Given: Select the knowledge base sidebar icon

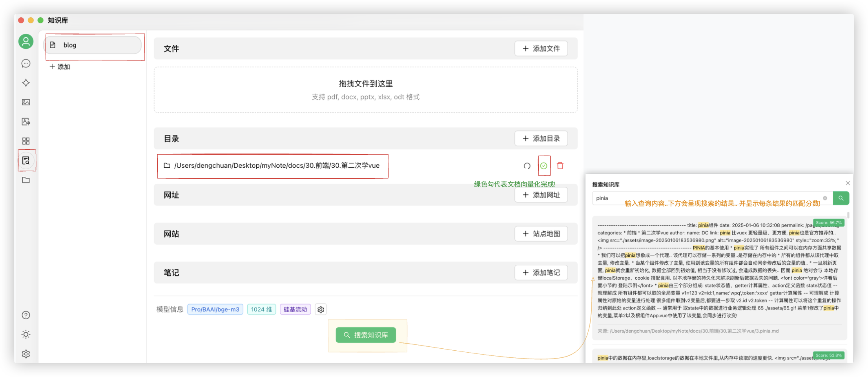Looking at the screenshot, I should [x=26, y=161].
